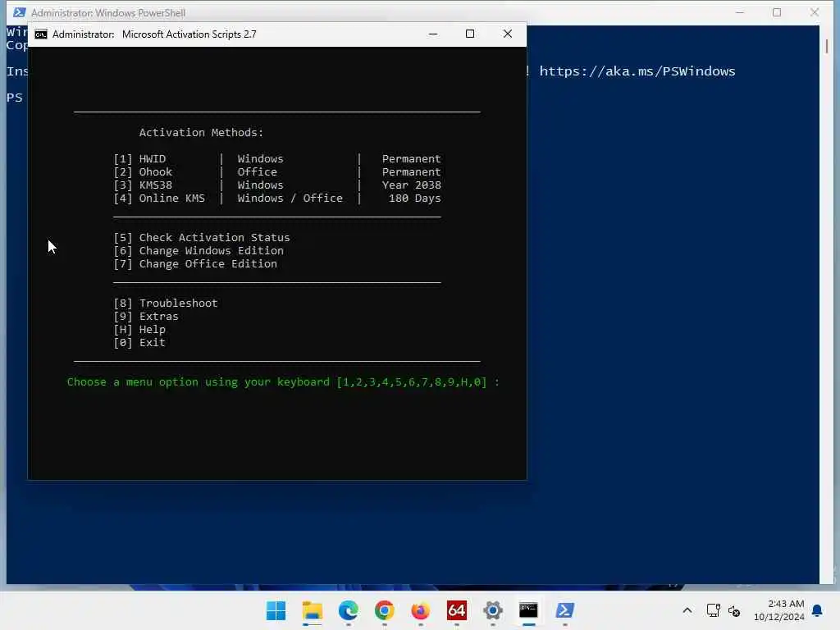840x630 pixels.
Task: Show hidden icons in system tray
Action: click(687, 610)
